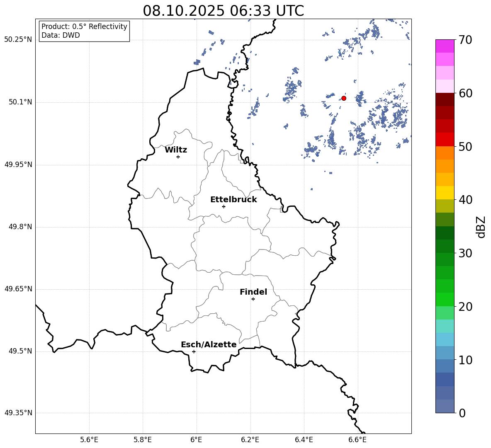Image resolution: width=491 pixels, height=448 pixels.
Task: Click the 50 tick label on colorbar
Action: [465, 146]
